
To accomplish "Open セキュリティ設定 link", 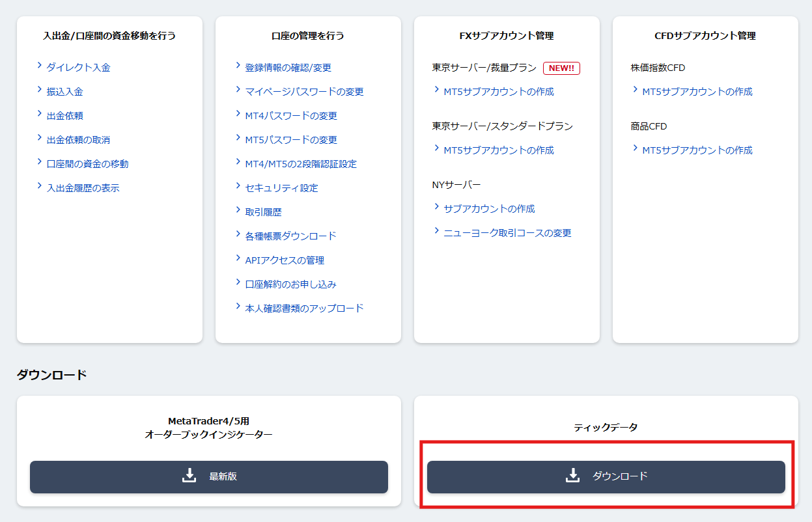I will click(x=282, y=187).
